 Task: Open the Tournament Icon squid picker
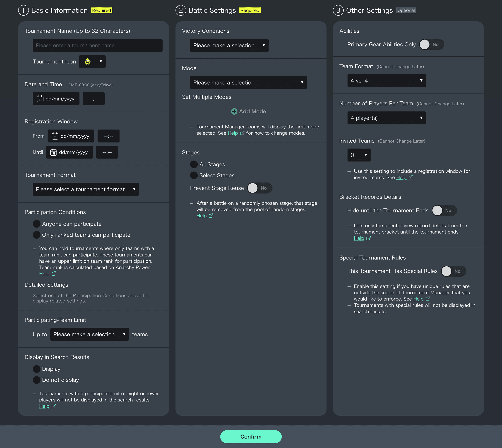pos(92,62)
